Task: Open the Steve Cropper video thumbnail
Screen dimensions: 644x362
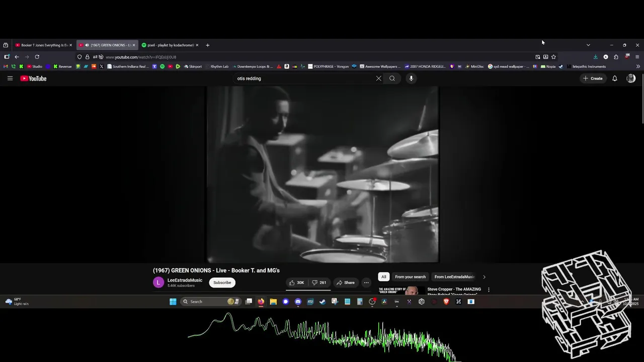Action: click(x=401, y=290)
